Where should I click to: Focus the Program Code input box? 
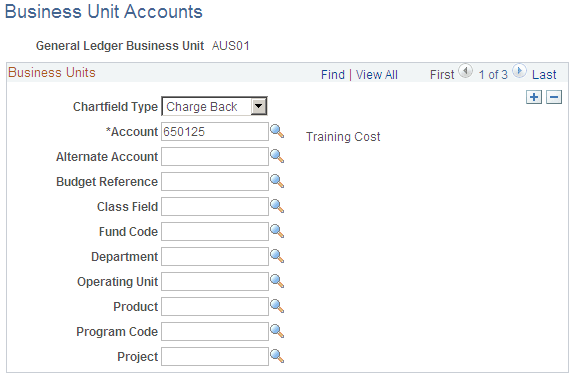(215, 331)
